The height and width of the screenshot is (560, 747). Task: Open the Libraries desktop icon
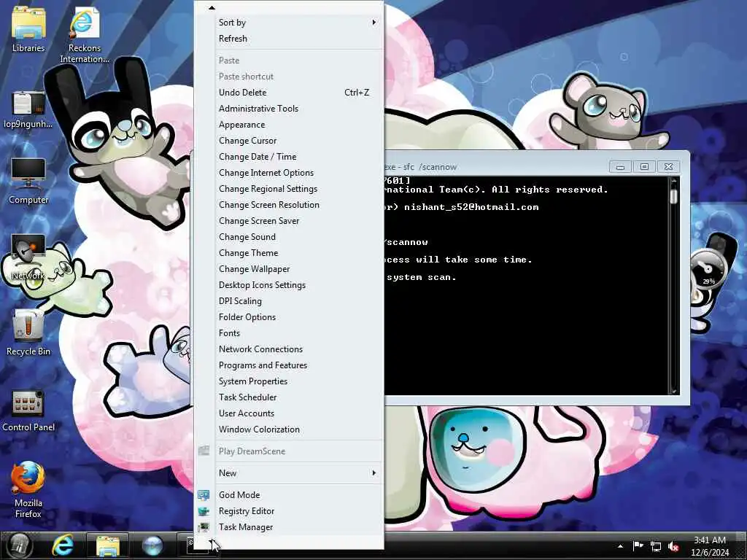click(x=28, y=29)
